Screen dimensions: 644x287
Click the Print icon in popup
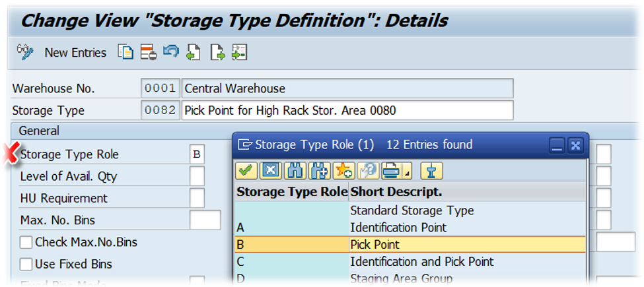click(391, 172)
